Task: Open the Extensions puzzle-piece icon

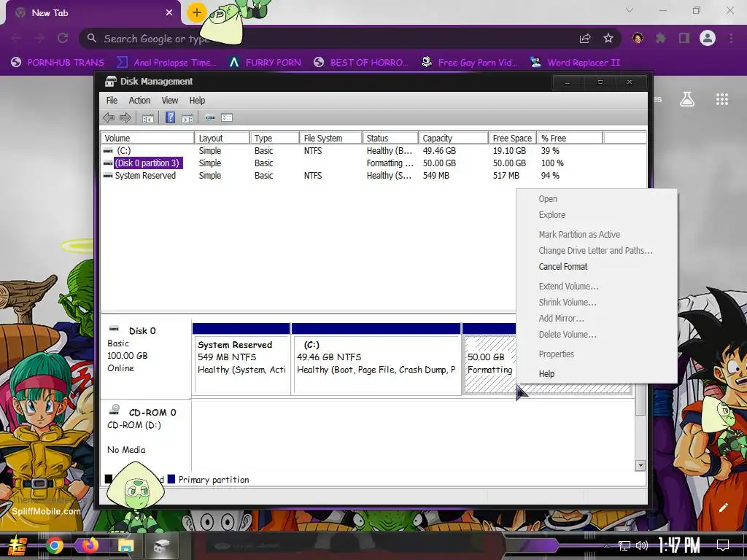Action: coord(661,38)
